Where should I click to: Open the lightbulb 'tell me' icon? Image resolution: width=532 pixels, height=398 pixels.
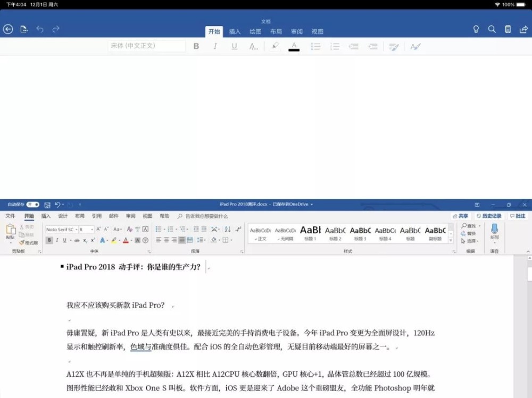476,29
